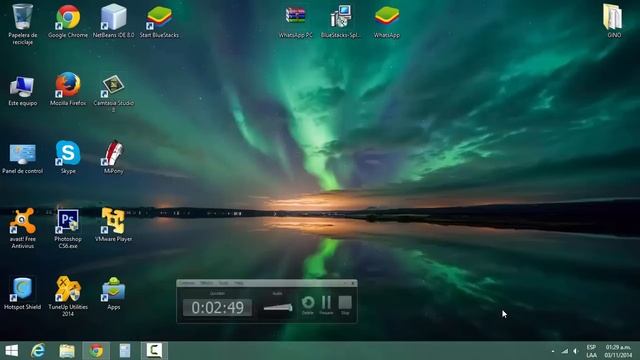
Task: Select the Skype desktop shortcut
Action: [x=68, y=157]
